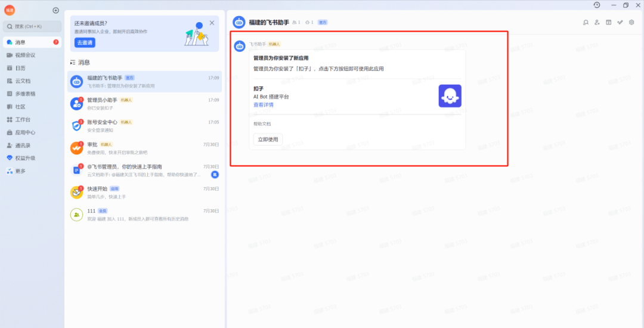Open 通讯录 contacts in the sidebar
Image resolution: width=644 pixels, height=328 pixels.
(22, 145)
